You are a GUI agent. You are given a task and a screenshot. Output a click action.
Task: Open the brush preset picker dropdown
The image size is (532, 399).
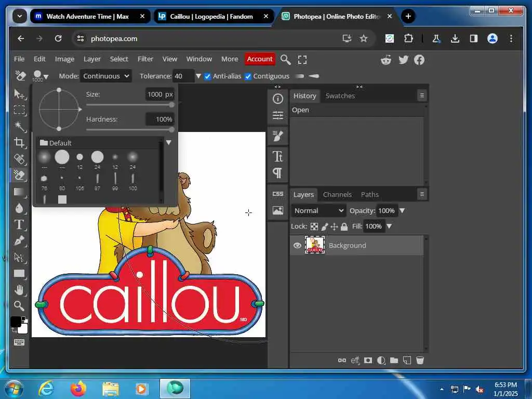41,76
